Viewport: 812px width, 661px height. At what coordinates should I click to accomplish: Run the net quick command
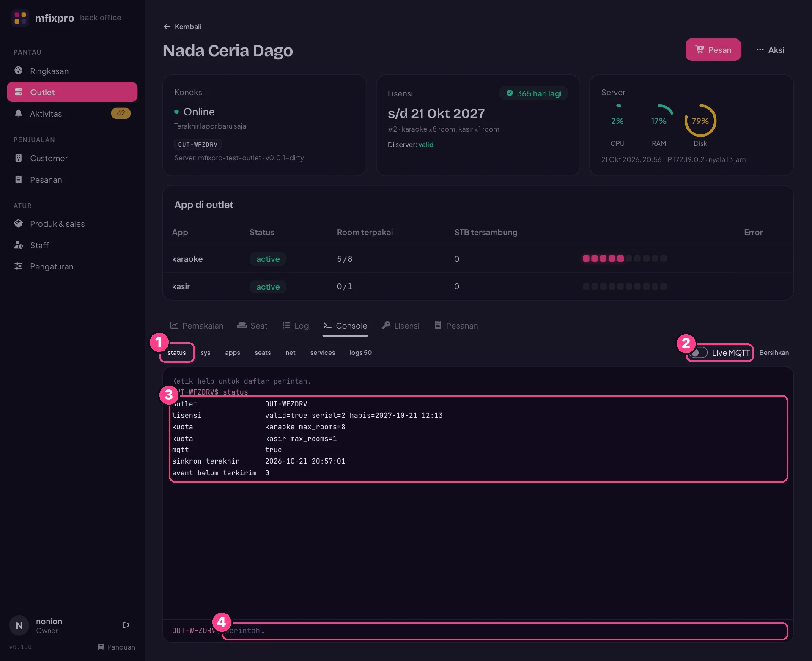tap(291, 353)
